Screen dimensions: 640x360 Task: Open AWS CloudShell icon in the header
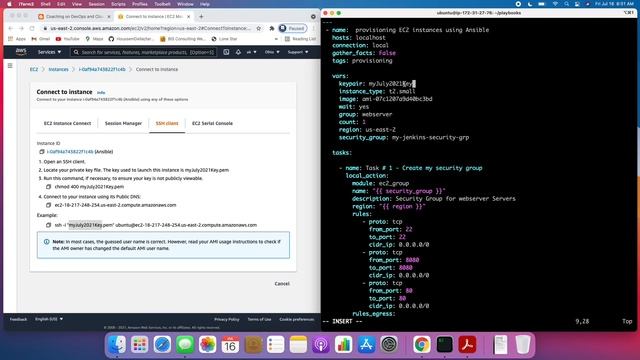tap(226, 52)
